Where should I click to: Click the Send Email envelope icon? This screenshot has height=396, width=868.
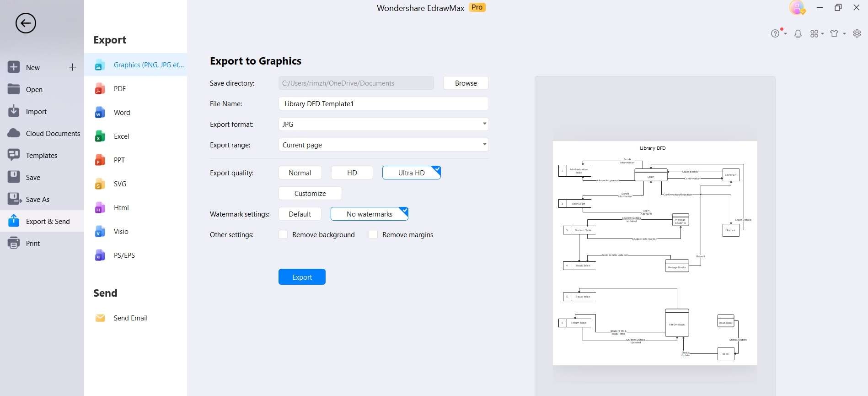100,318
